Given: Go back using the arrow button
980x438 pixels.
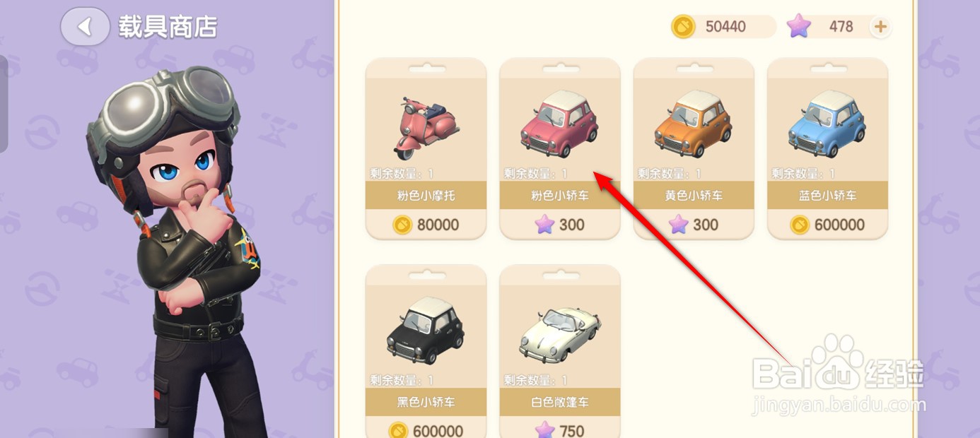Looking at the screenshot, I should click(85, 27).
